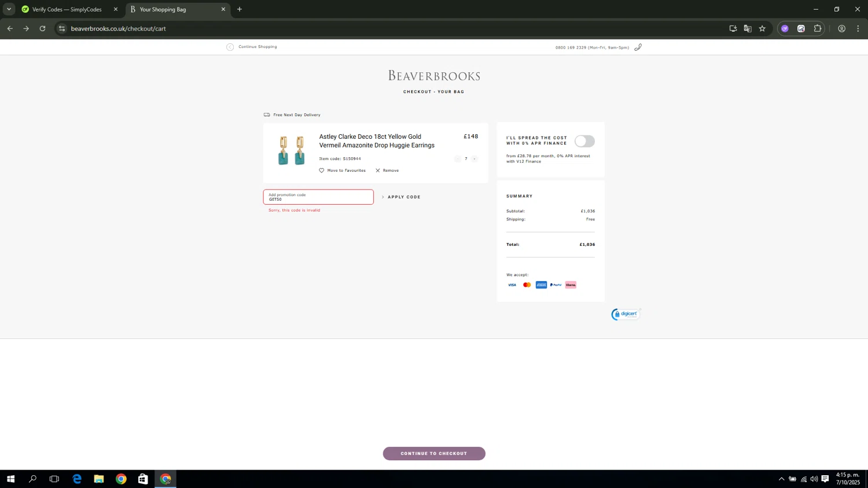Reload the Beaverbrooks cart page
The image size is (868, 488).
(42, 28)
